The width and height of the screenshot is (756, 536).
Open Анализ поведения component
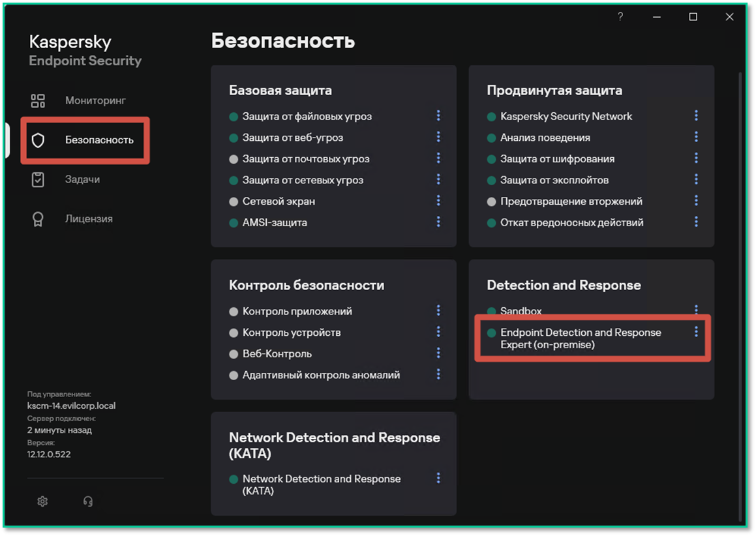coord(545,138)
